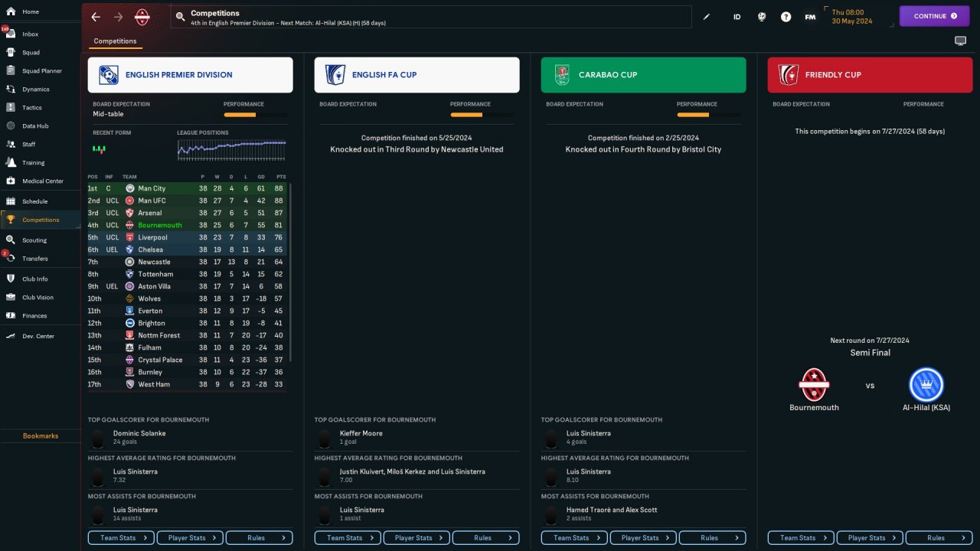Open the Schedule screen
This screenshot has height=551, width=980.
35,201
